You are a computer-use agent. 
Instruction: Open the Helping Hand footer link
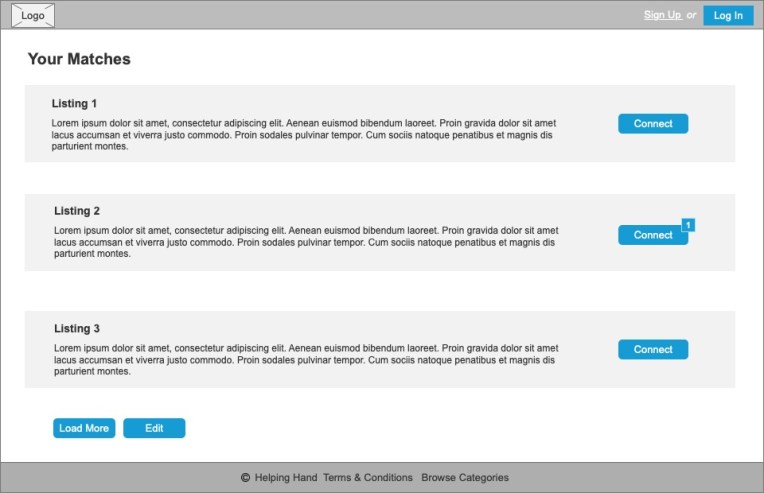[285, 478]
